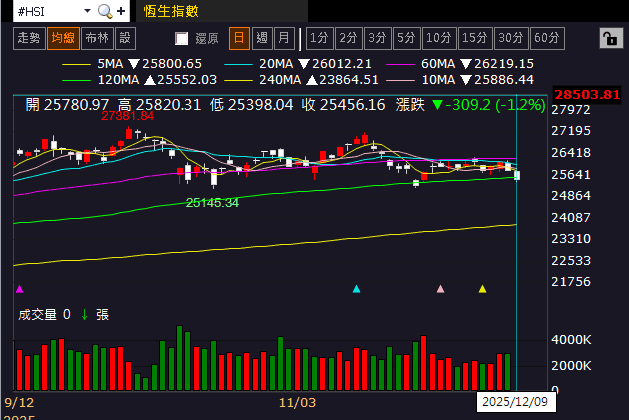
Task: Click the high label 27381.84
Action: (x=128, y=116)
